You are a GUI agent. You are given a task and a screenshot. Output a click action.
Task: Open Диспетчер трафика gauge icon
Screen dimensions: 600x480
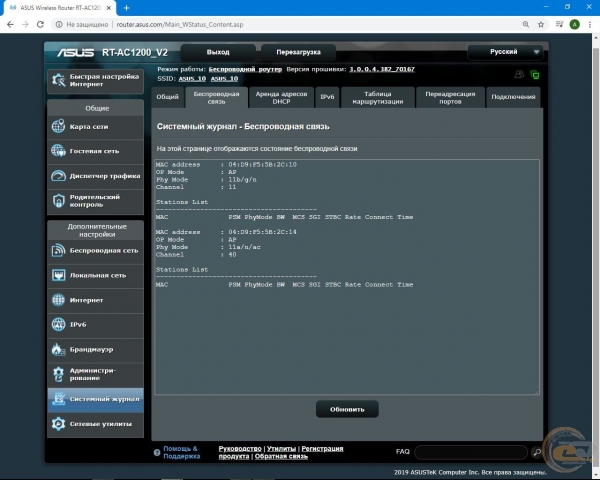click(x=58, y=176)
